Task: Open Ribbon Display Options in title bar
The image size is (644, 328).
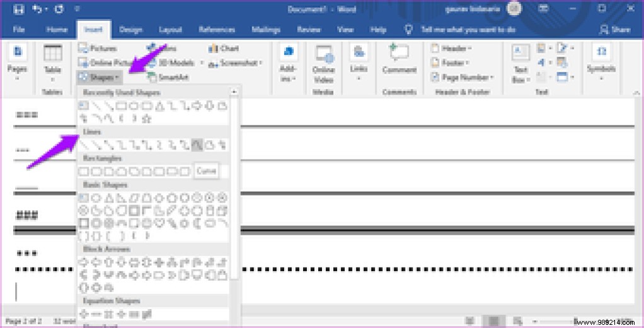Action: click(543, 9)
